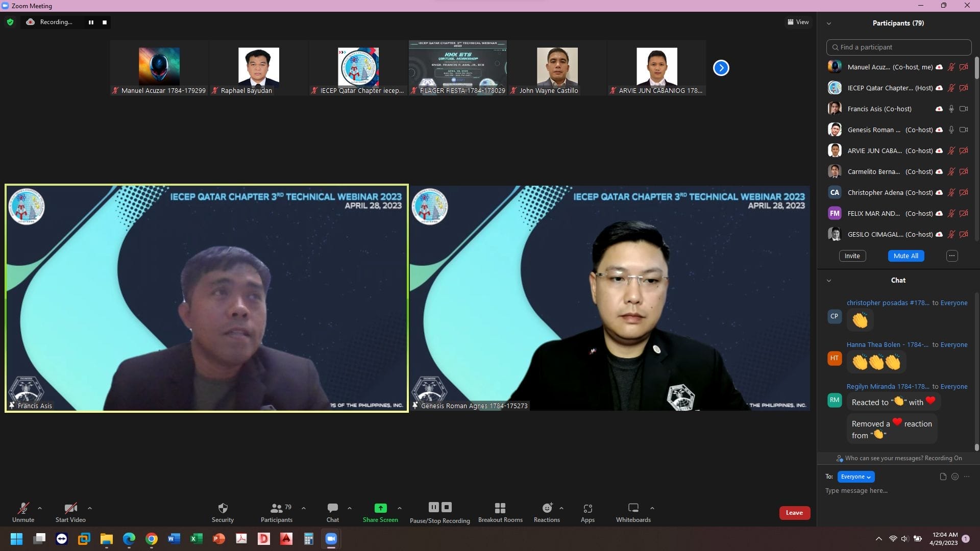Click the Mute All button
The image size is (980, 551).
[906, 256]
